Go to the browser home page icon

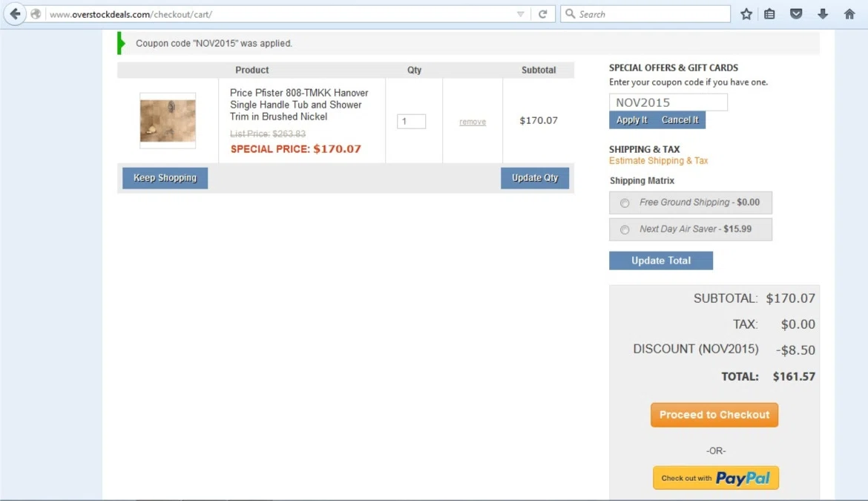click(x=849, y=14)
